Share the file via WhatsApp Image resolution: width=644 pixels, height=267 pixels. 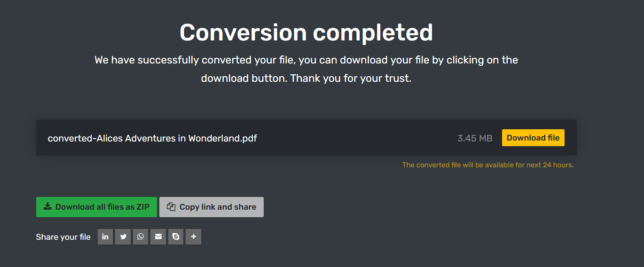pyautogui.click(x=141, y=237)
